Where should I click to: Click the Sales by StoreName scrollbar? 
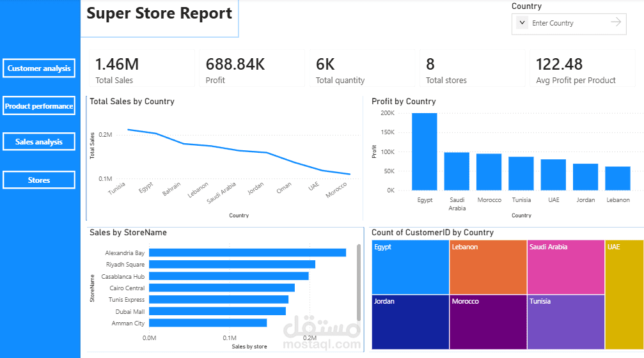tap(359, 283)
